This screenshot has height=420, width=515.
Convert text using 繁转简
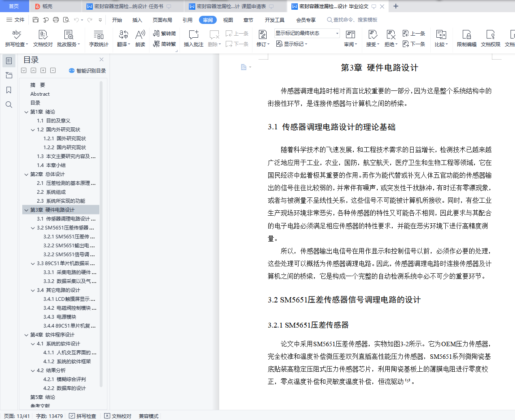coord(165,33)
